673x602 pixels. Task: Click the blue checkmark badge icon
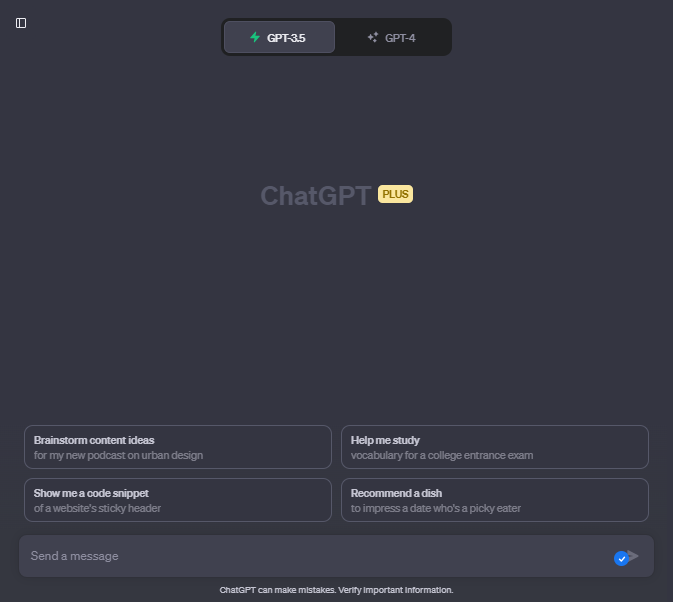pos(621,558)
